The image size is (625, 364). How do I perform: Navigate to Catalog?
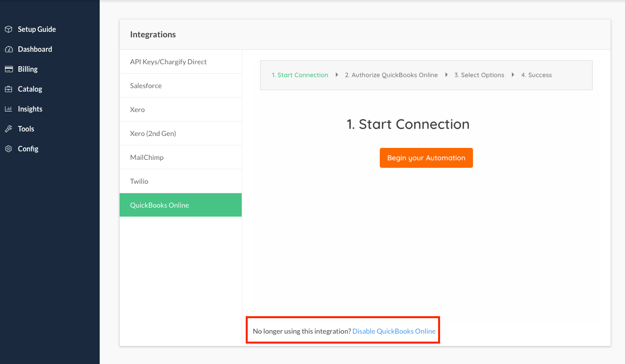(30, 89)
